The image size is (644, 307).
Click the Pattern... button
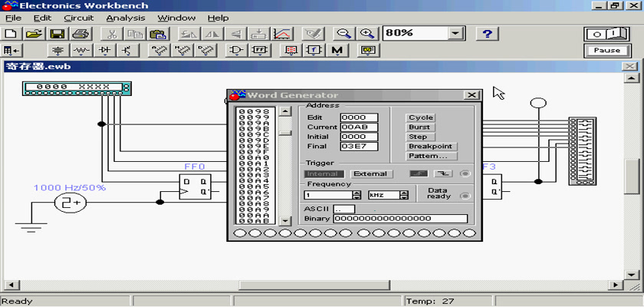(x=429, y=156)
